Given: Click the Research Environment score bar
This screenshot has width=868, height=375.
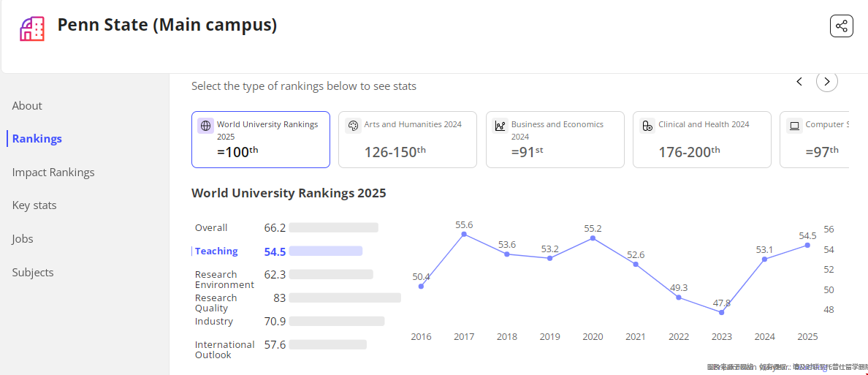Looking at the screenshot, I should [x=331, y=274].
